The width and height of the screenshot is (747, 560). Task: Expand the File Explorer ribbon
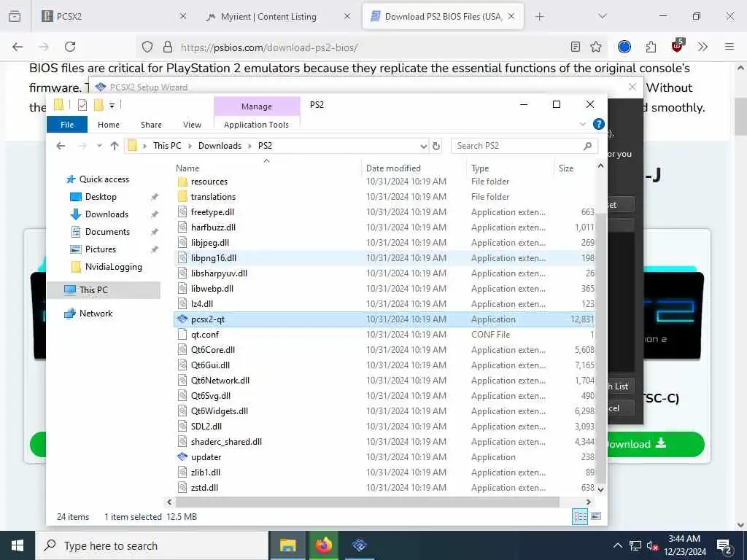point(582,124)
